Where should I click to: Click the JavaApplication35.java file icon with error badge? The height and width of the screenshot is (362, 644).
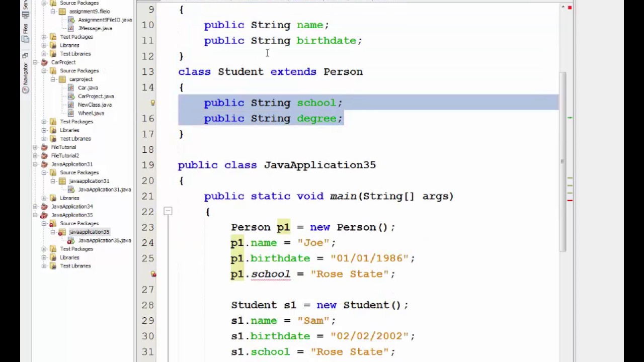click(71, 240)
